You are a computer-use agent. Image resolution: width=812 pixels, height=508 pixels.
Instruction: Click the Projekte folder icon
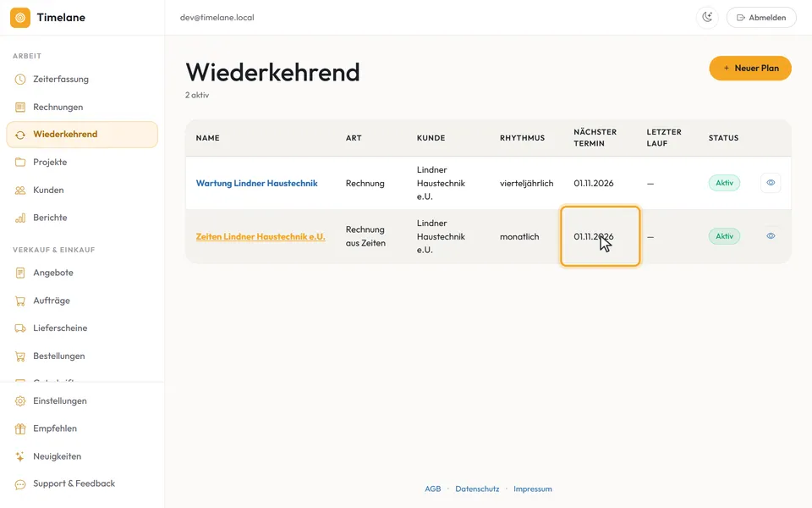point(20,163)
